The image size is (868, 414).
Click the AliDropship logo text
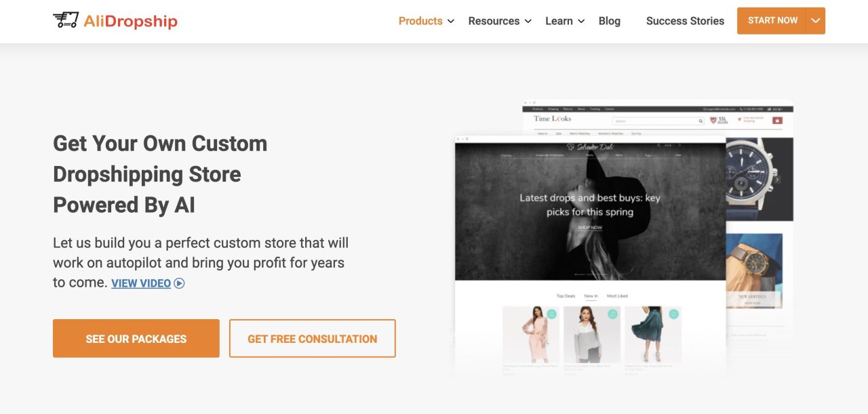[x=130, y=21]
